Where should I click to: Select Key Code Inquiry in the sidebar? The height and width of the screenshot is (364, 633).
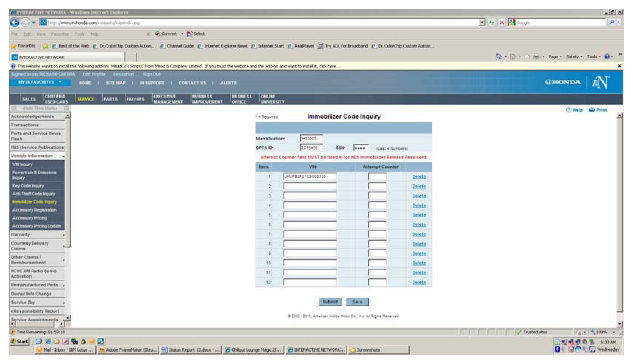point(28,186)
